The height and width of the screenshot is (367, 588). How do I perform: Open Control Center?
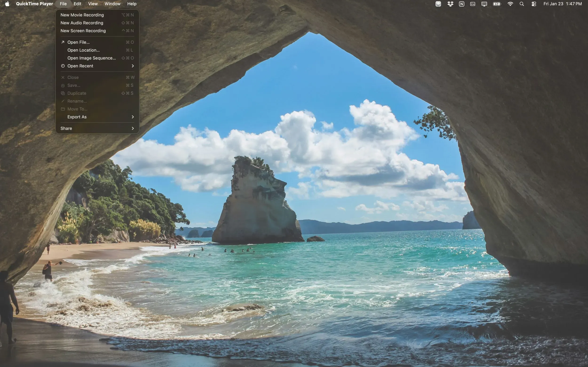coord(533,4)
